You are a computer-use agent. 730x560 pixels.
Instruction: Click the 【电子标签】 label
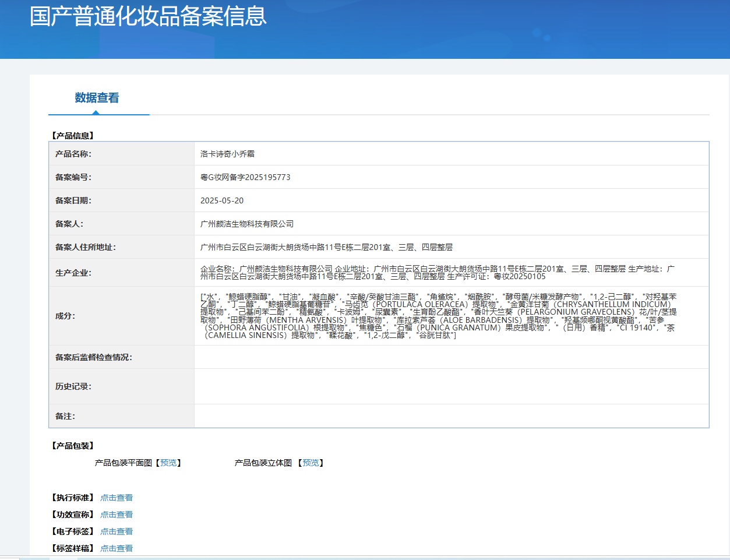pyautogui.click(x=73, y=531)
